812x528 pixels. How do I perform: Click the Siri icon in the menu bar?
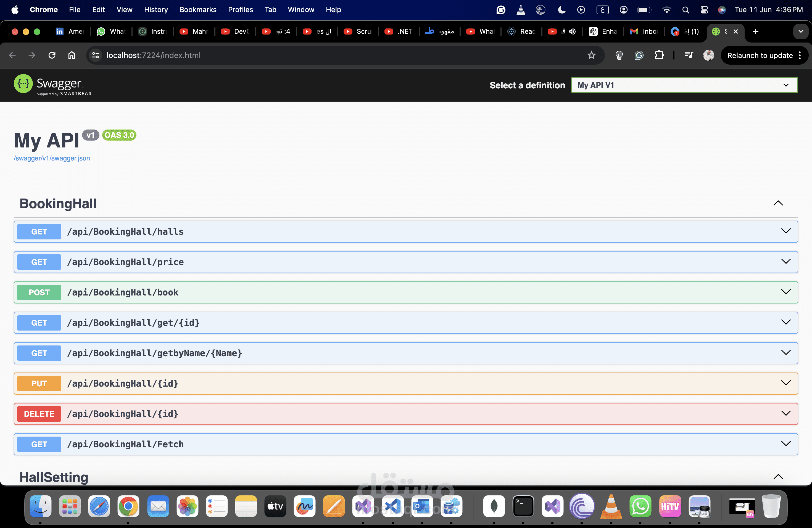[722, 10]
